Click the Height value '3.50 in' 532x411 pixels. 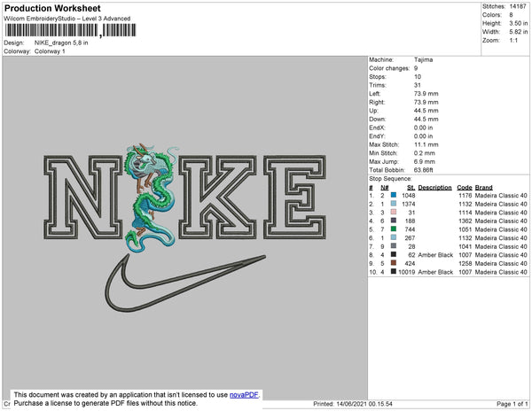[519, 23]
